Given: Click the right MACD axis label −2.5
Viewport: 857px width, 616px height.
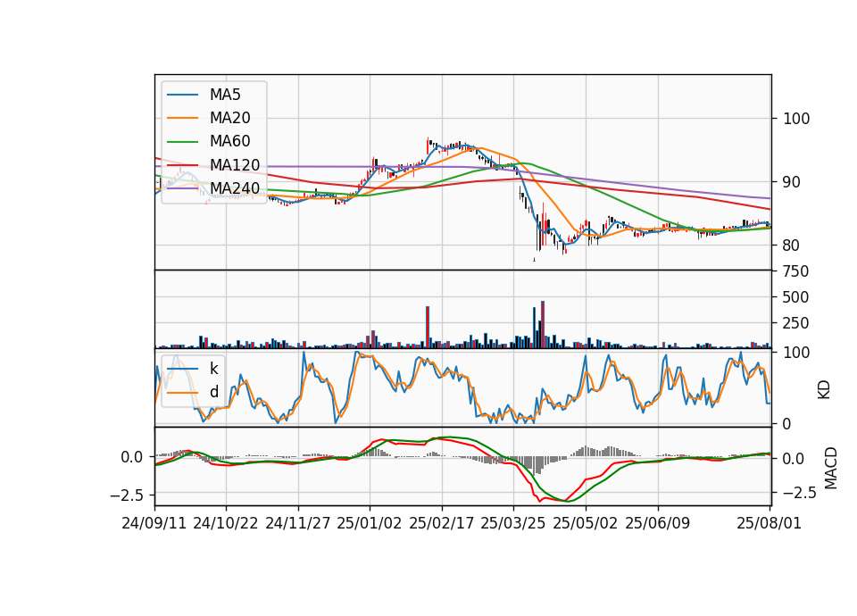Looking at the screenshot, I should [x=801, y=493].
